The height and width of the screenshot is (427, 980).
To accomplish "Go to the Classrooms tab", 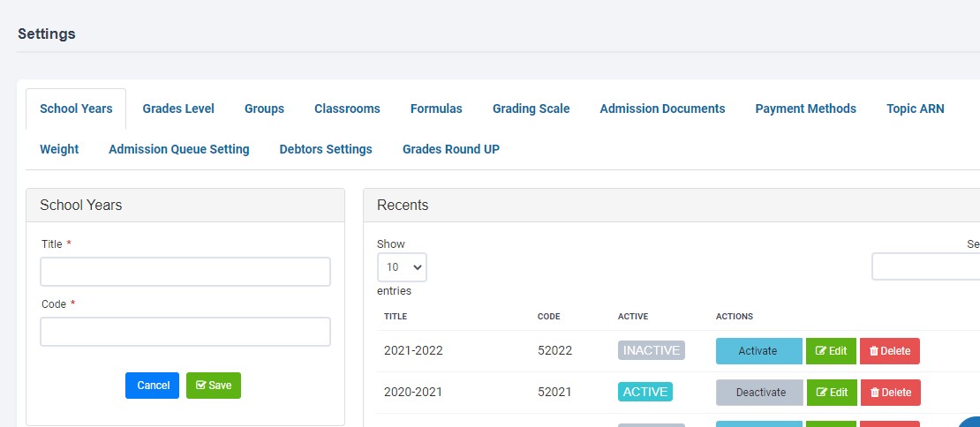I will pos(347,109).
